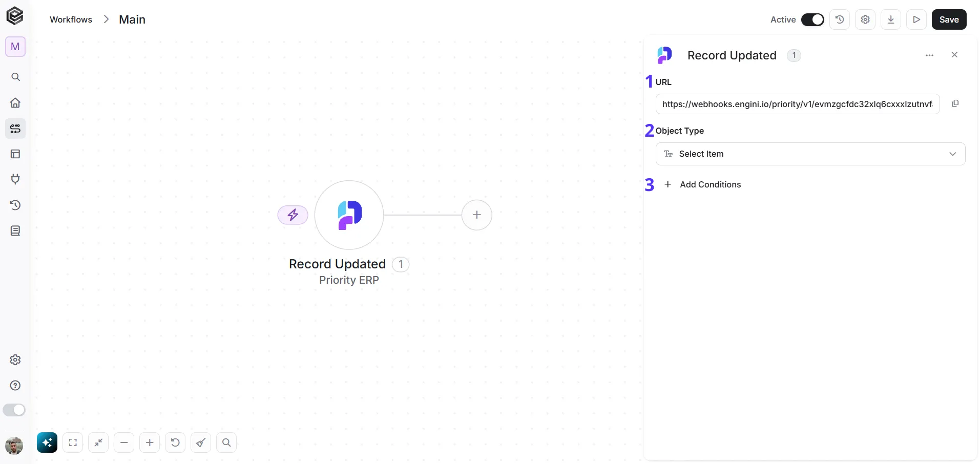Click the canvas undo/reset button
The width and height of the screenshot is (980, 464).
click(x=175, y=442)
